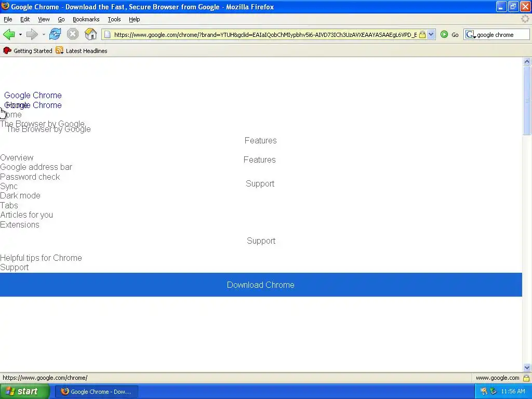The height and width of the screenshot is (399, 532).
Task: Open the address bar URL history dropdown
Action: pyautogui.click(x=431, y=35)
